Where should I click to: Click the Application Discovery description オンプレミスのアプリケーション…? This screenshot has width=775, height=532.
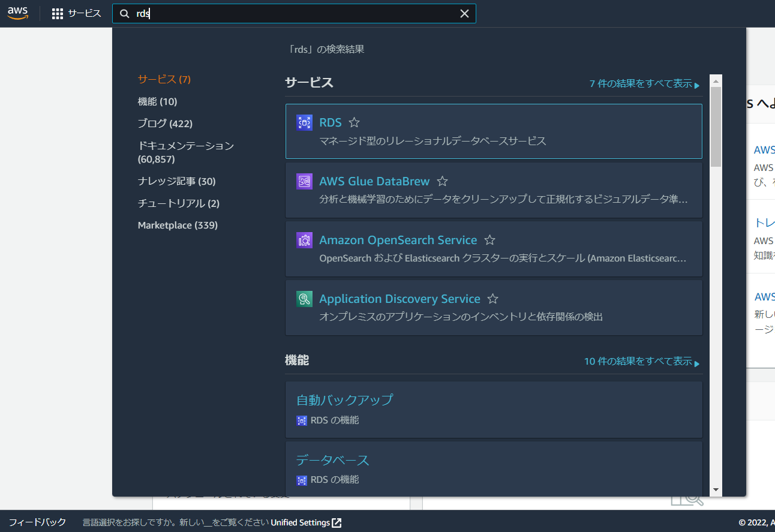[461, 317]
